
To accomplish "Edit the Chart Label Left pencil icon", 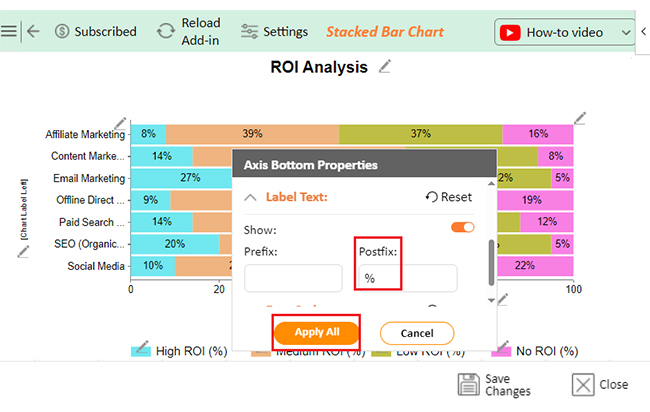I will pyautogui.click(x=23, y=251).
